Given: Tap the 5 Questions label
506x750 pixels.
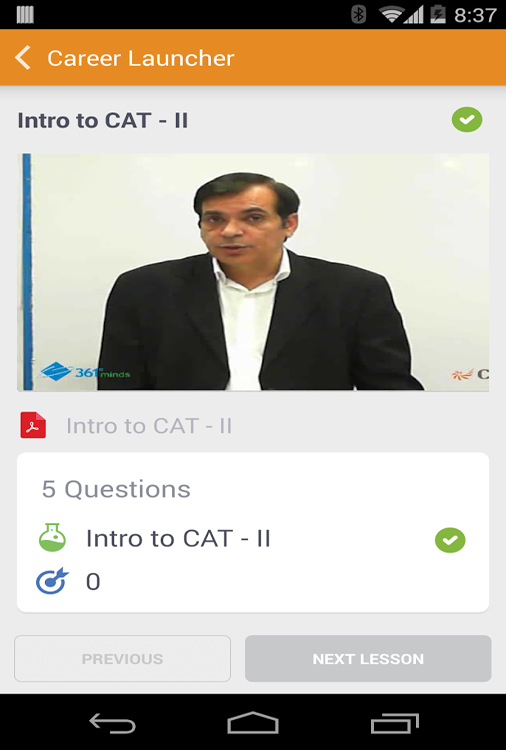Looking at the screenshot, I should [116, 489].
